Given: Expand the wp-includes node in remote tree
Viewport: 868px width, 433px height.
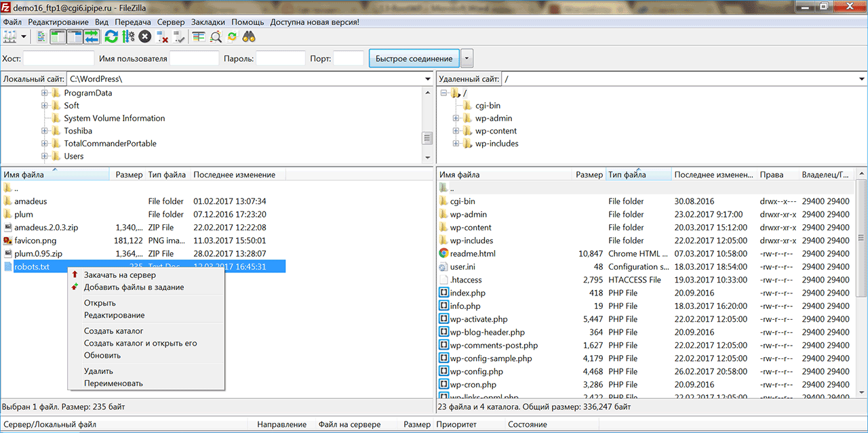Looking at the screenshot, I should (456, 144).
